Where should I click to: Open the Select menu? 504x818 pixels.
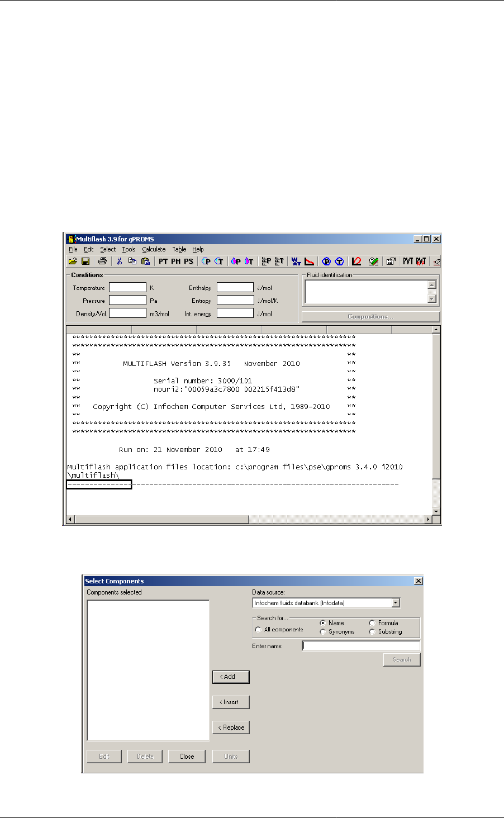108,249
